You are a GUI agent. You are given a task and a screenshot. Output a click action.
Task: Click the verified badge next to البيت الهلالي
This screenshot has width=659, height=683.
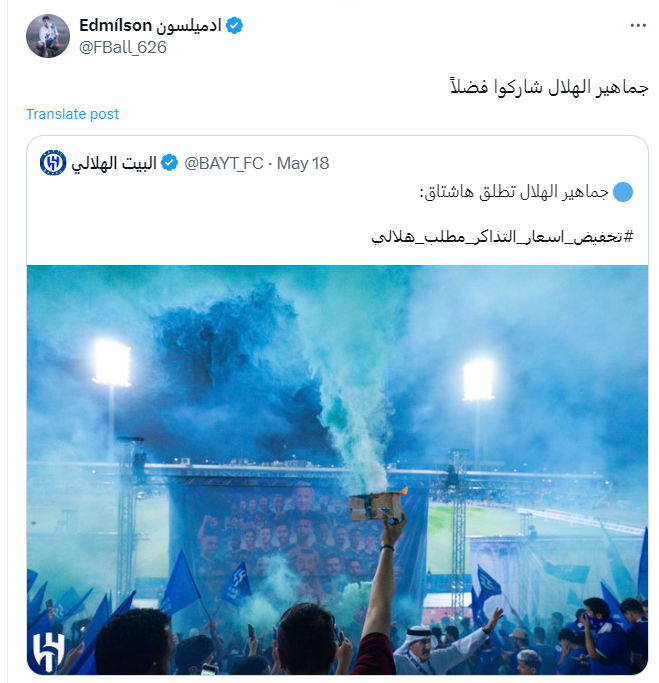169,163
